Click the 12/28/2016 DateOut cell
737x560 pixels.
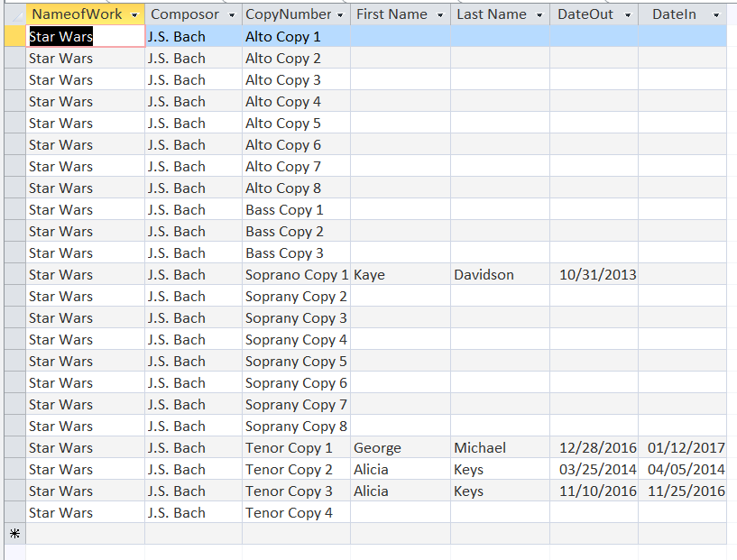[x=594, y=447]
